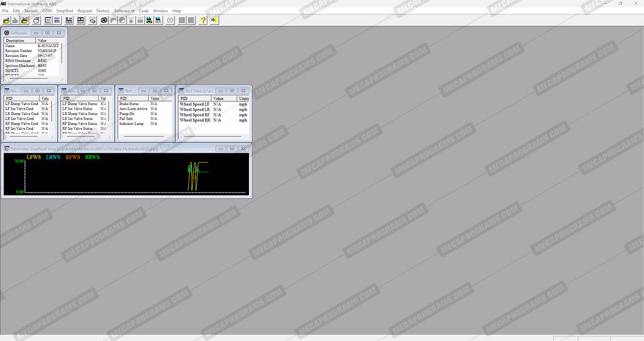Click the split panel layout toolbar icon
The height and width of the screenshot is (341, 644).
[81, 20]
